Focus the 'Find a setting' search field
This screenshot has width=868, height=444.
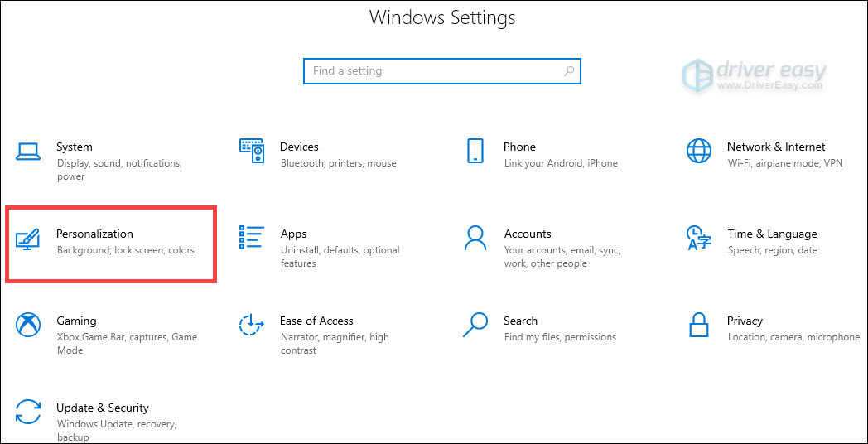pyautogui.click(x=433, y=71)
